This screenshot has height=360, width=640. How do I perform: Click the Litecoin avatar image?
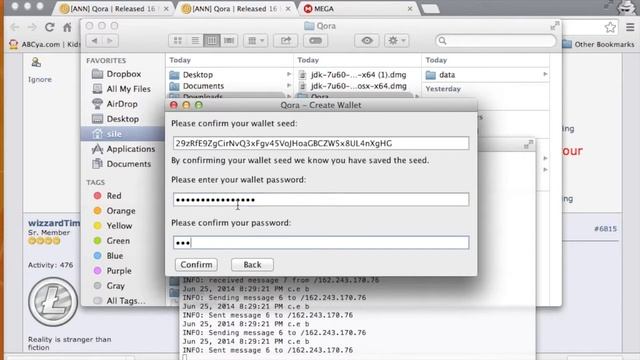(x=53, y=302)
